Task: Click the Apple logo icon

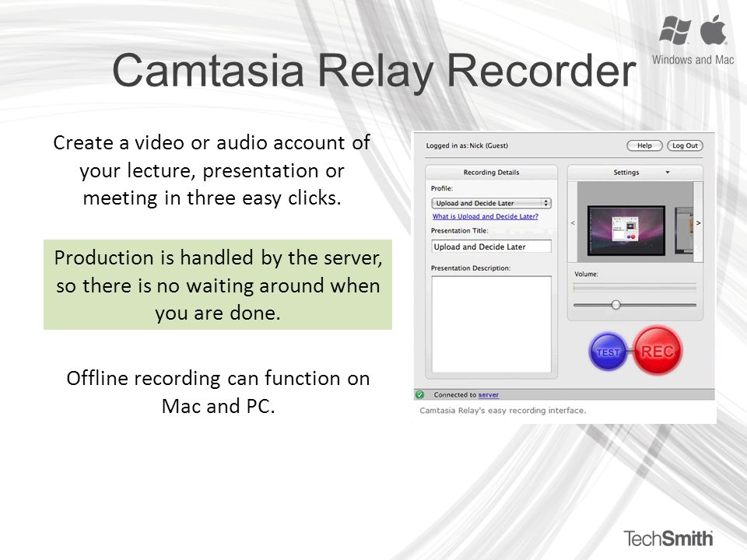Action: (714, 30)
